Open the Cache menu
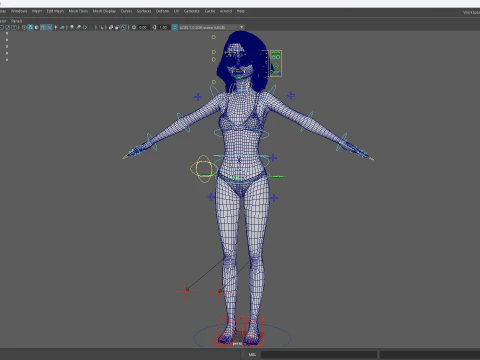This screenshot has height=360, width=480. coord(210,11)
